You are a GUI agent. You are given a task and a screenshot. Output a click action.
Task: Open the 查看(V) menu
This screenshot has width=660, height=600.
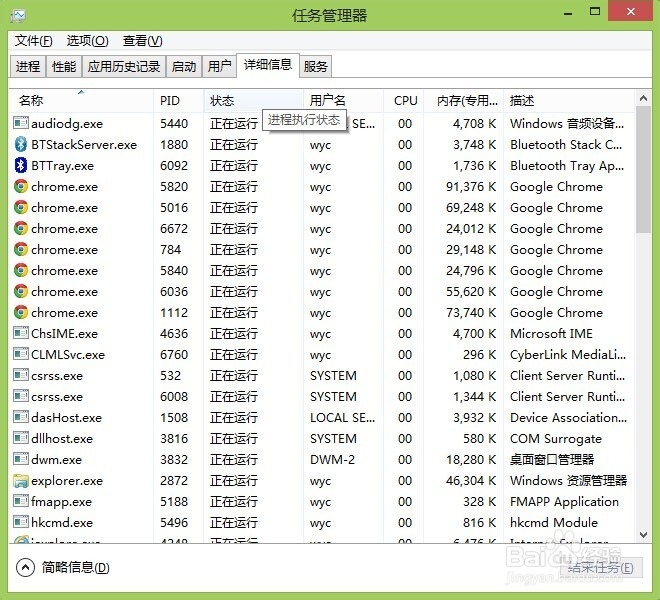coord(142,41)
